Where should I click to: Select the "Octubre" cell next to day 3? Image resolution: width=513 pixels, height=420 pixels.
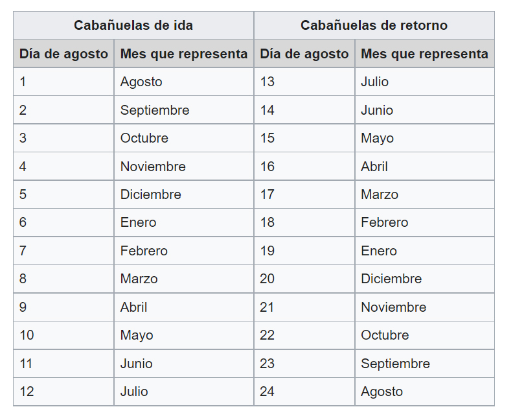coord(144,138)
